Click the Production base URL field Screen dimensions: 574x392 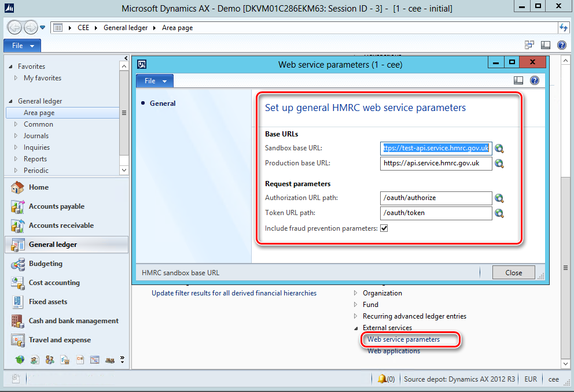tap(436, 163)
